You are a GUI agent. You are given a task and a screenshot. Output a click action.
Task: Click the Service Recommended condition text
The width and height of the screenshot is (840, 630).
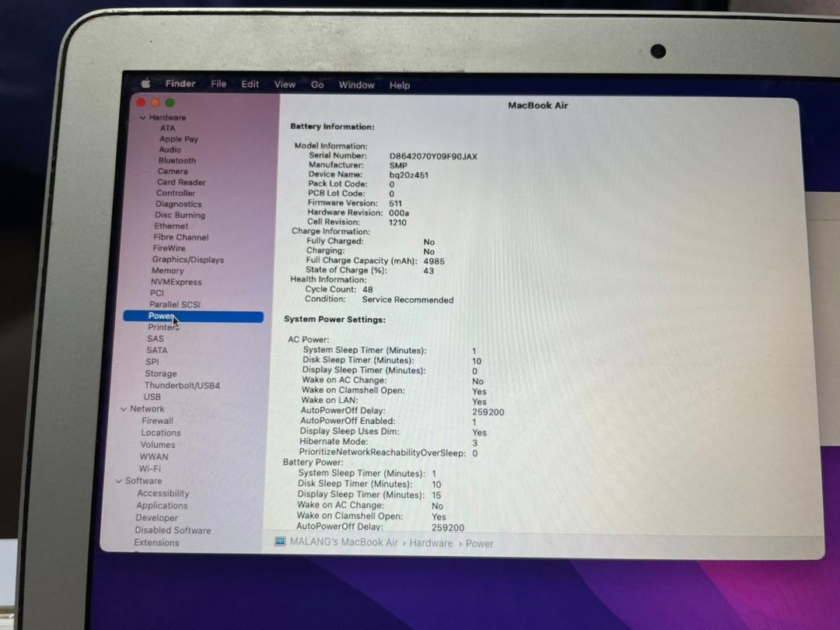tap(408, 300)
